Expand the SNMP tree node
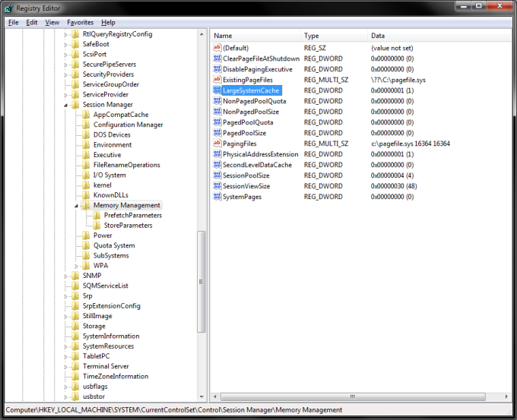517x420 pixels. (x=65, y=276)
